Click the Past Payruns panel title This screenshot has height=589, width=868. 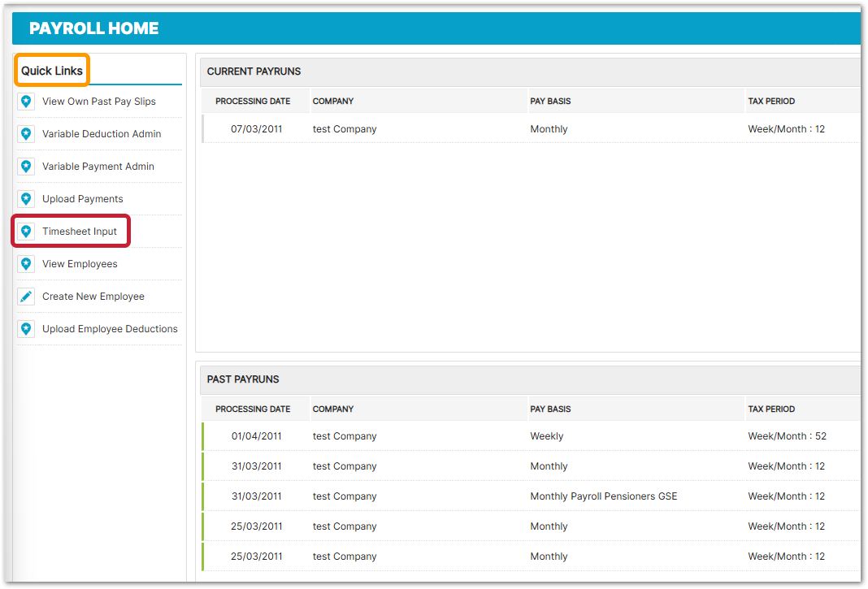pos(243,379)
